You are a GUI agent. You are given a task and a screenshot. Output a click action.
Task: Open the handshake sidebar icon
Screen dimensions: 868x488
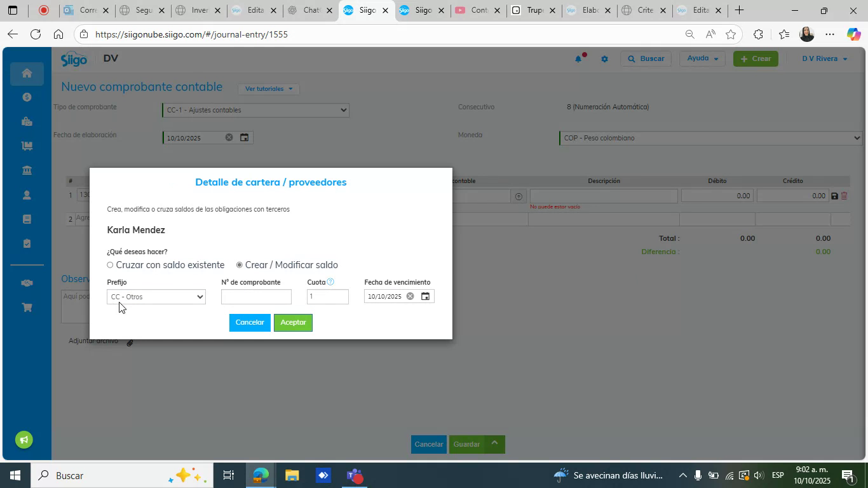[x=27, y=283]
